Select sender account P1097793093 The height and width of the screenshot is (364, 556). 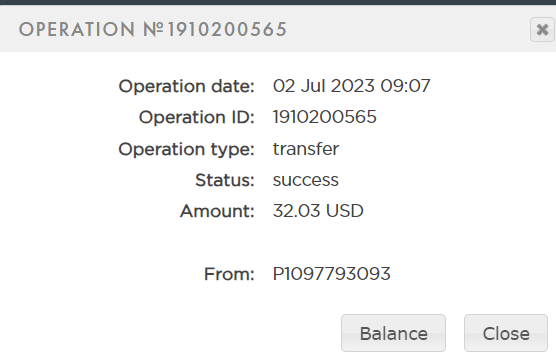point(332,274)
